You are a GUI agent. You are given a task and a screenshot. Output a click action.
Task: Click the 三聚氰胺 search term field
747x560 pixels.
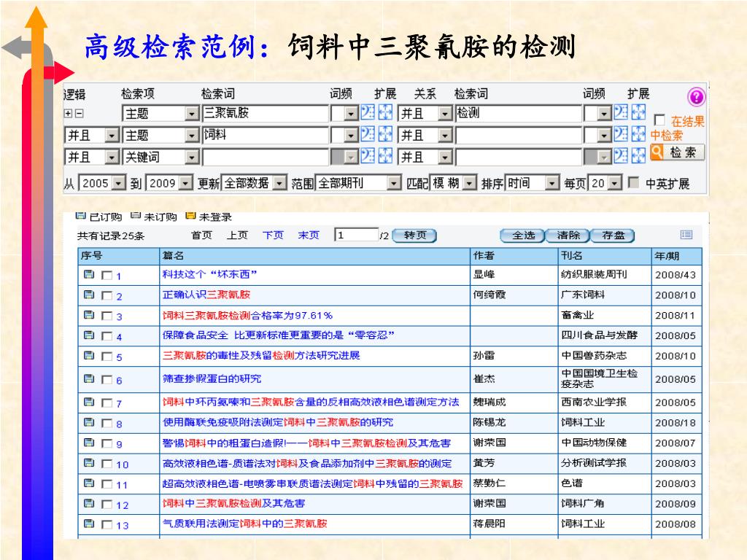[x=265, y=113]
